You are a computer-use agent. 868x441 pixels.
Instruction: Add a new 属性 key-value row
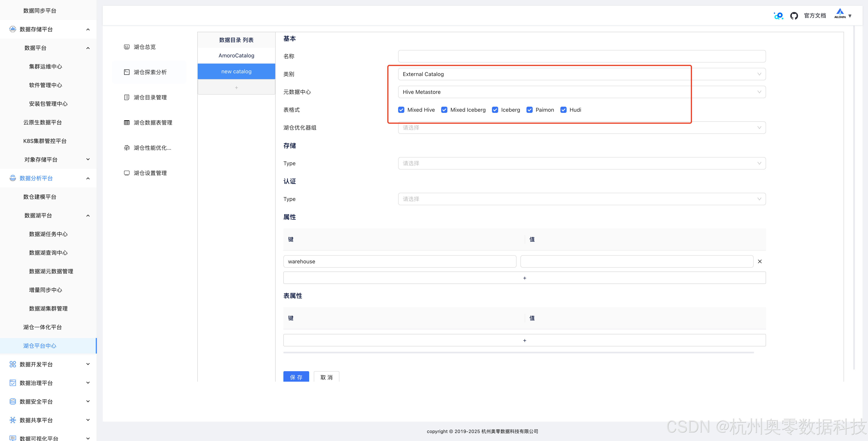tap(525, 278)
